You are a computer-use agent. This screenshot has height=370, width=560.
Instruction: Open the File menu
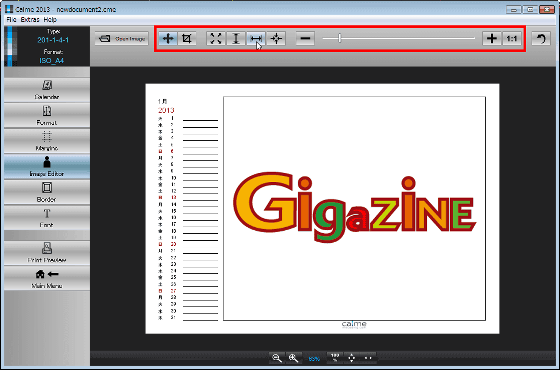[11, 20]
